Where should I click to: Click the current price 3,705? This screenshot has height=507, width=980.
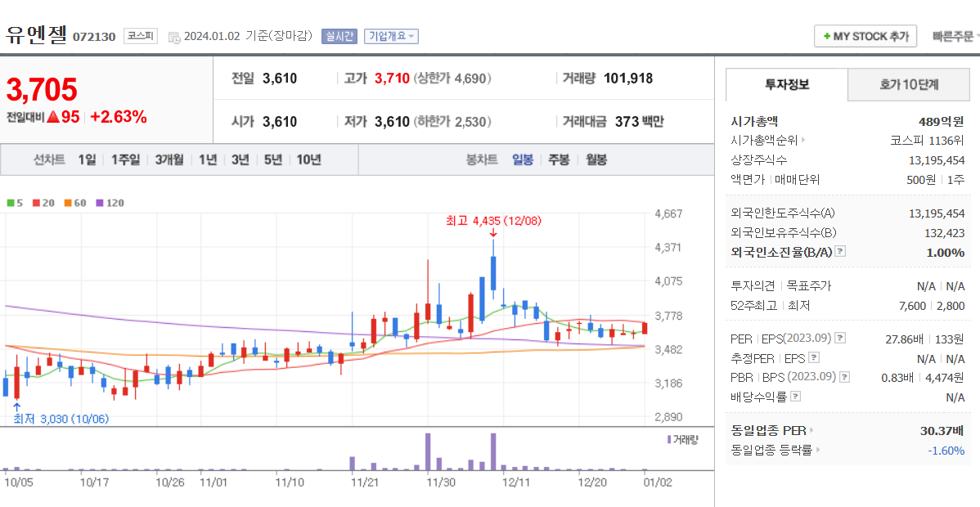point(42,89)
